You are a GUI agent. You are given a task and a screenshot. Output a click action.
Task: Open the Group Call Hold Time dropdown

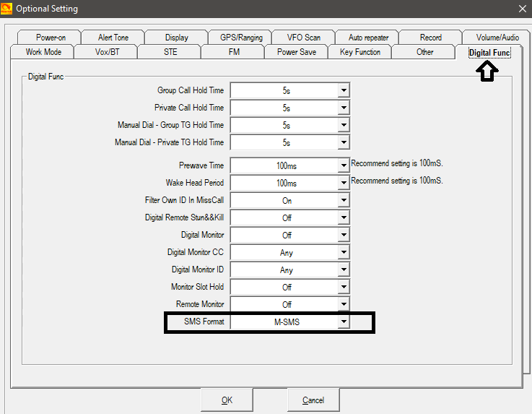click(x=344, y=90)
